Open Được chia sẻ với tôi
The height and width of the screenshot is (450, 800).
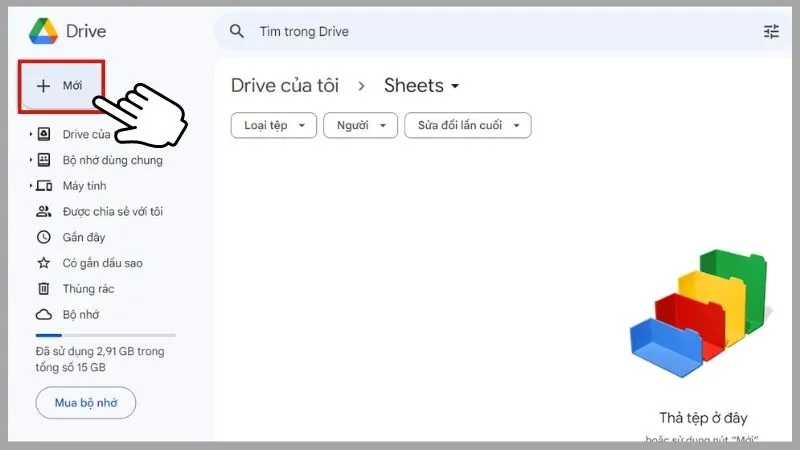[113, 211]
